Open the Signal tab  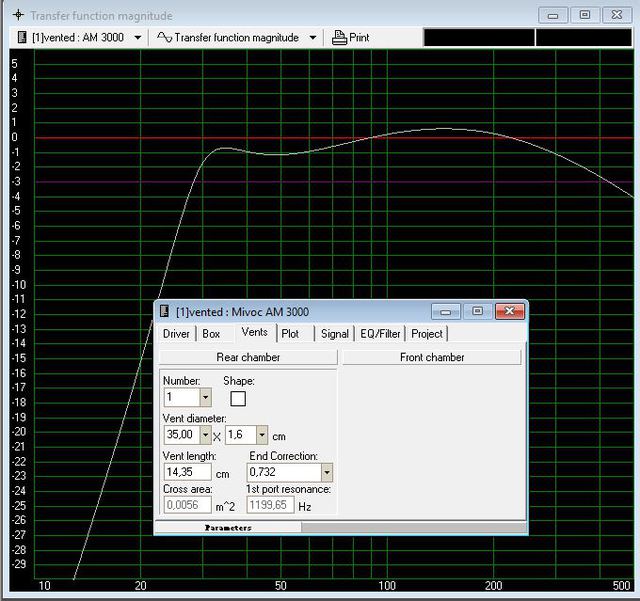[334, 334]
